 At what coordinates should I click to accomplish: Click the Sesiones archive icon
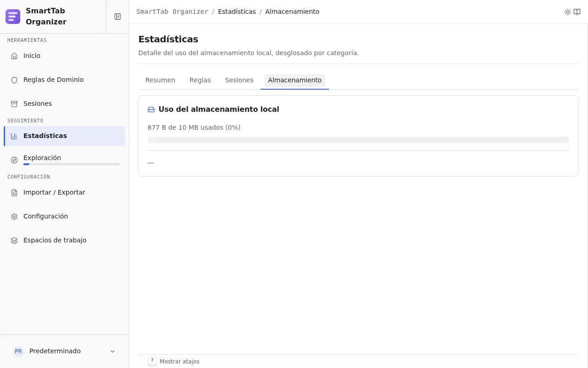pos(14,103)
